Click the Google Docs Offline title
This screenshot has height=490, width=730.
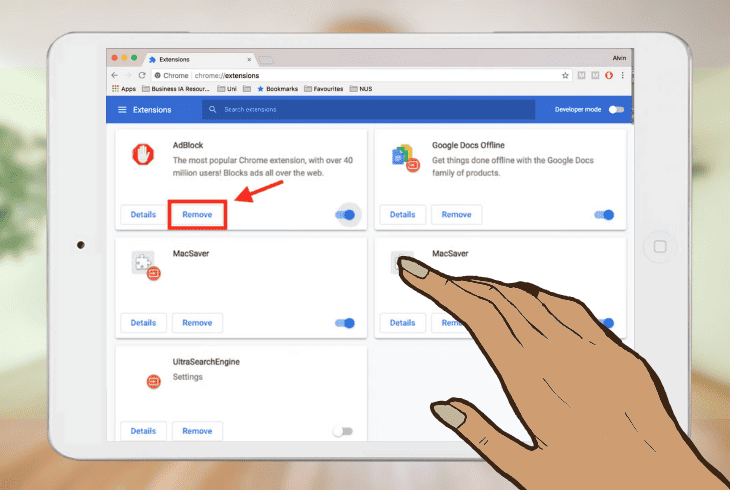(468, 145)
